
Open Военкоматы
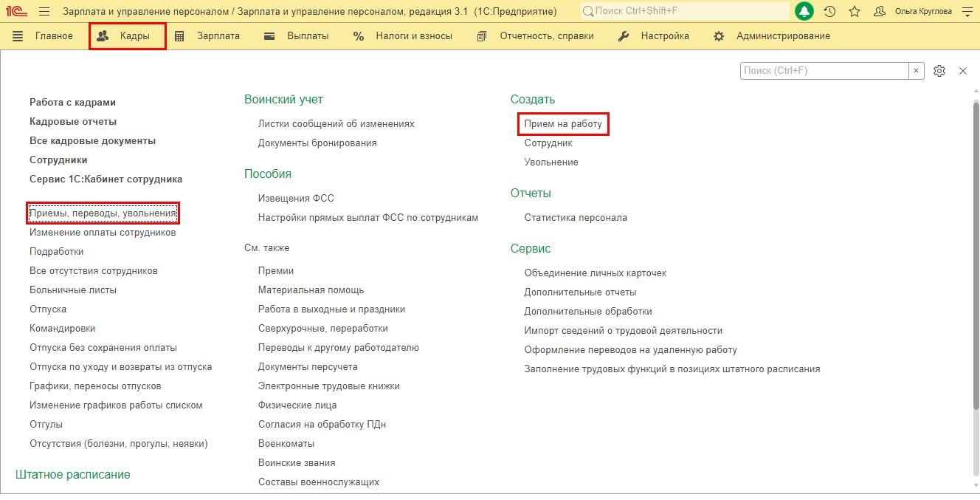click(286, 444)
